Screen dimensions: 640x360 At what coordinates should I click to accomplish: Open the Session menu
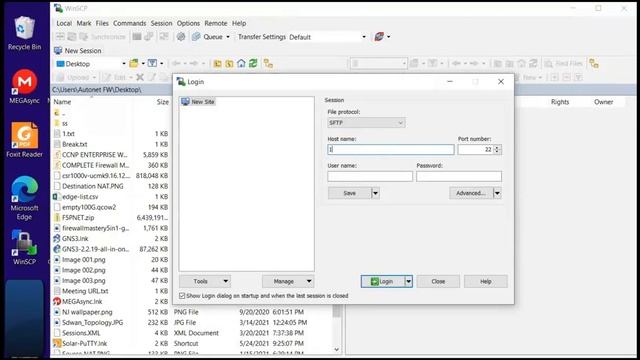click(x=161, y=23)
